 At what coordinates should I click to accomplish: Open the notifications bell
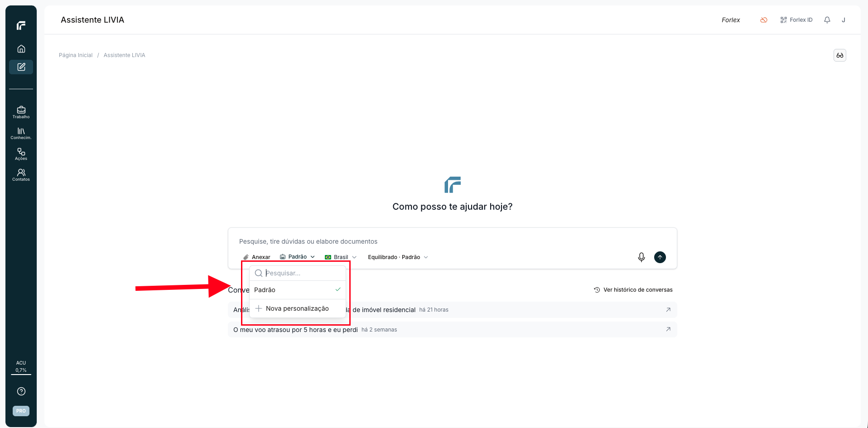pos(827,20)
